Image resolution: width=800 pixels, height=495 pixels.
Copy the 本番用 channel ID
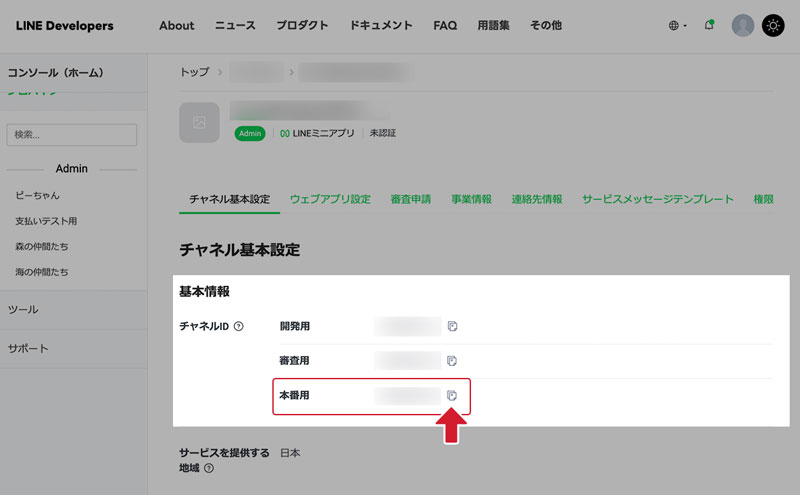(x=452, y=396)
